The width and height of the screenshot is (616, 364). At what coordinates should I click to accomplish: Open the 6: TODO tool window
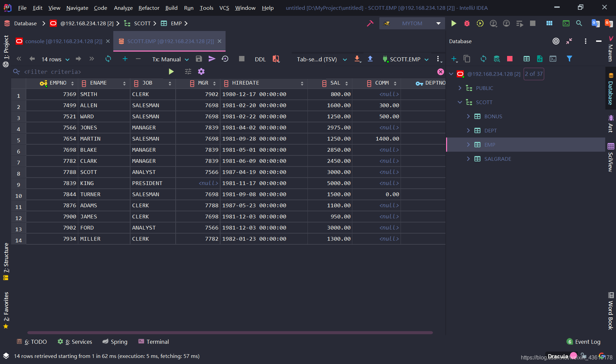click(32, 342)
